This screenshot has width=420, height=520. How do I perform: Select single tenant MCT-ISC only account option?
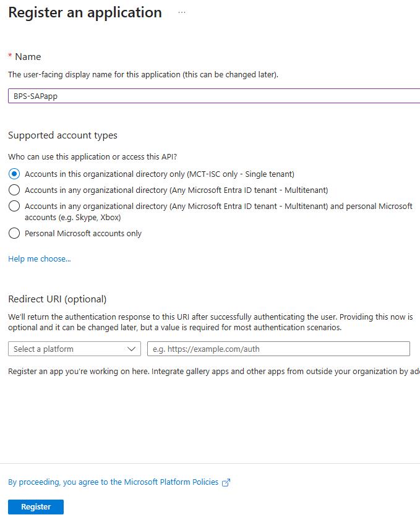[14, 174]
